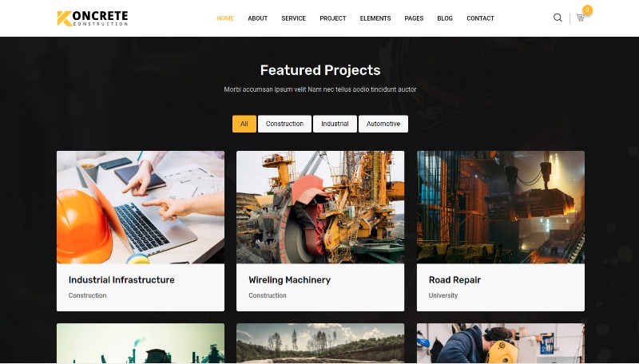The height and width of the screenshot is (364, 639).
Task: Open the Wireling Machinery project title
Action: click(x=289, y=279)
